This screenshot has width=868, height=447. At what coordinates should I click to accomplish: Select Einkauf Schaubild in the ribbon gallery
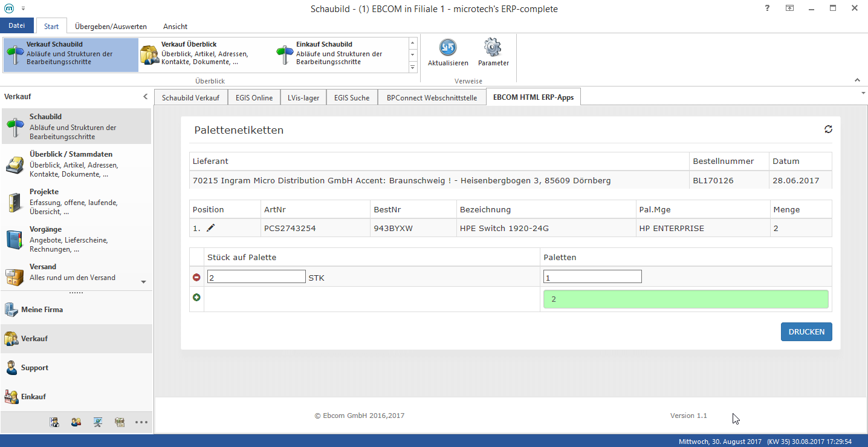point(340,54)
